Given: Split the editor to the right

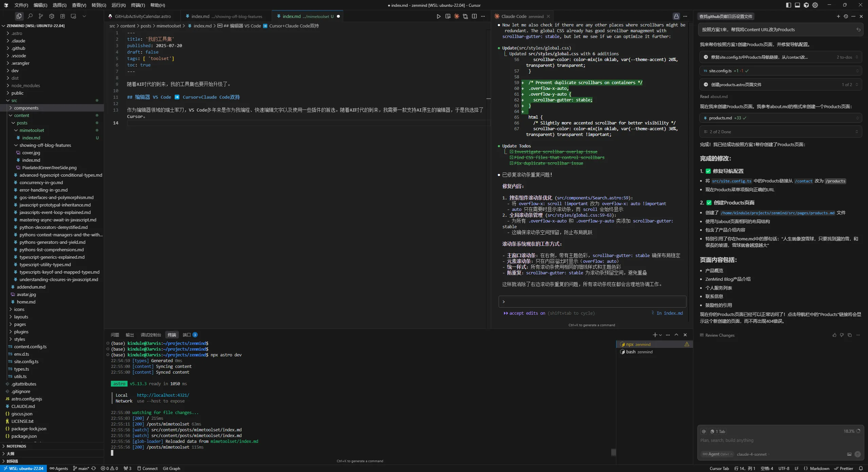Looking at the screenshot, I should [x=474, y=16].
